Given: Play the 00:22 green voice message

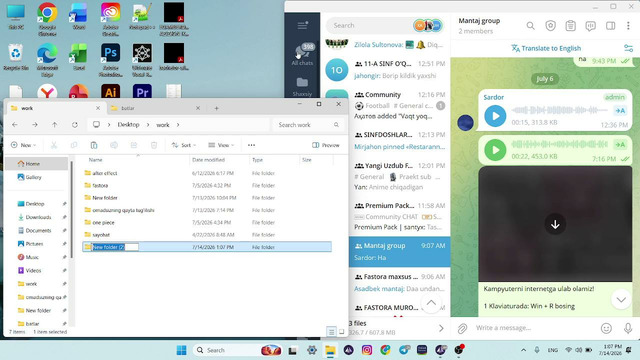Looking at the screenshot, I should [x=495, y=150].
